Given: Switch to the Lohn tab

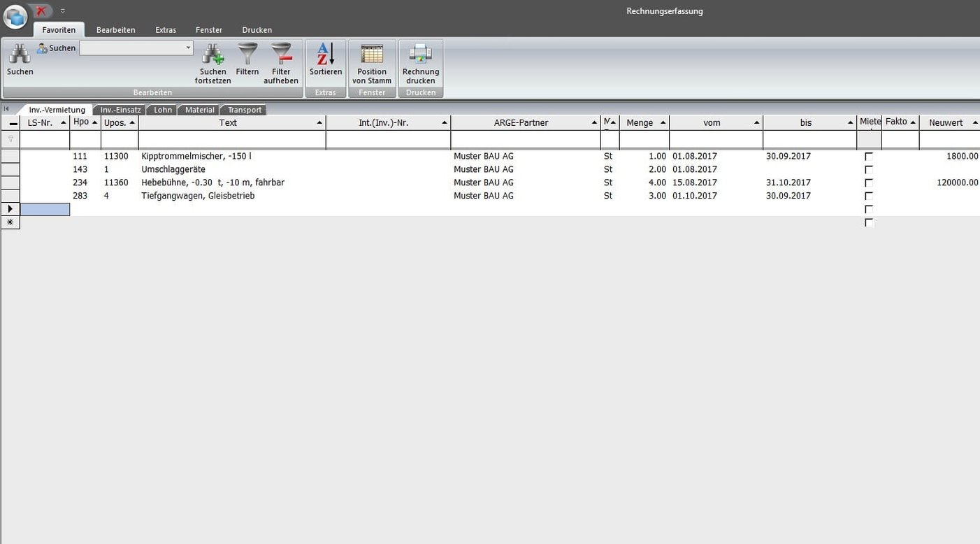Looking at the screenshot, I should coord(163,110).
